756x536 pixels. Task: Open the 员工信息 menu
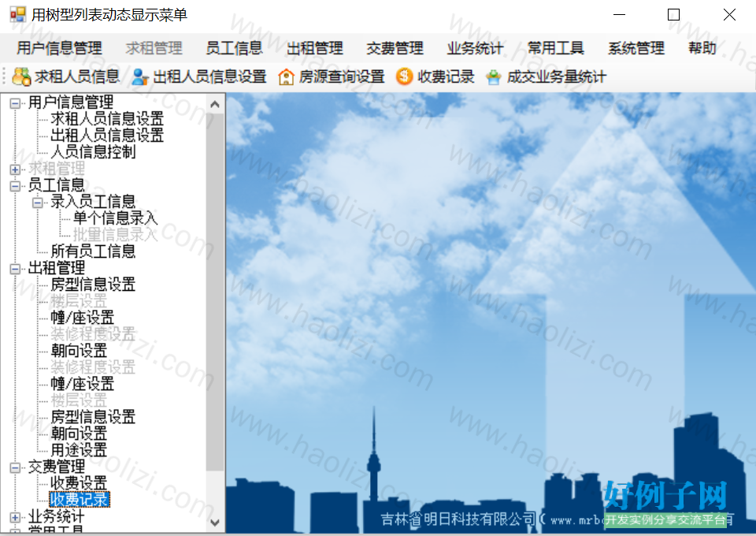235,48
